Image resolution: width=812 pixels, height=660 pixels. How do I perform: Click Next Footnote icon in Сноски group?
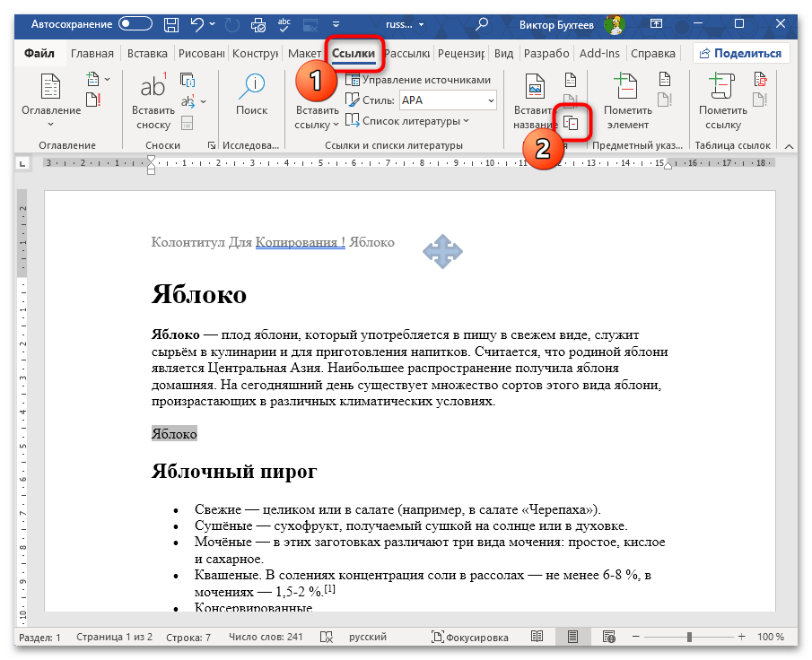coord(188,100)
